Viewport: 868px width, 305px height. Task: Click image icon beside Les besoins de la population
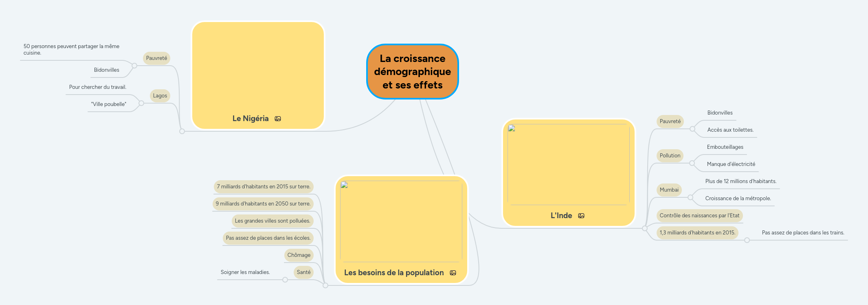coord(453,273)
